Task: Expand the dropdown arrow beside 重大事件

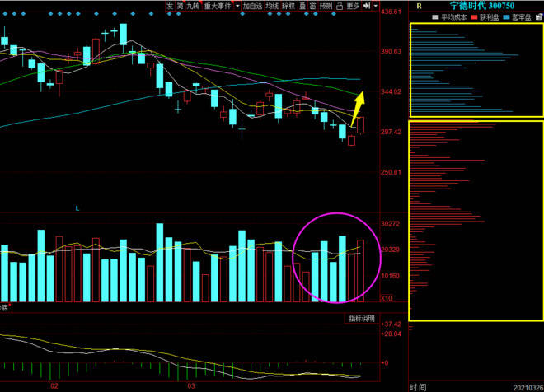Action: pos(237,6)
